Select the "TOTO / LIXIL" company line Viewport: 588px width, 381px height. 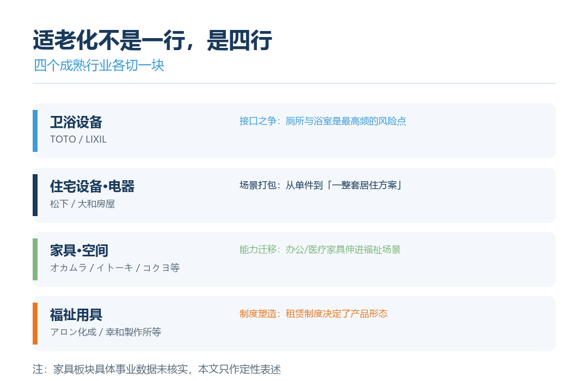pyautogui.click(x=78, y=139)
